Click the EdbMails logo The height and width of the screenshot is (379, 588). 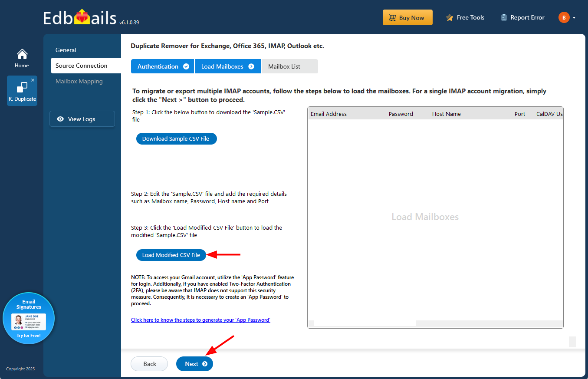[80, 16]
